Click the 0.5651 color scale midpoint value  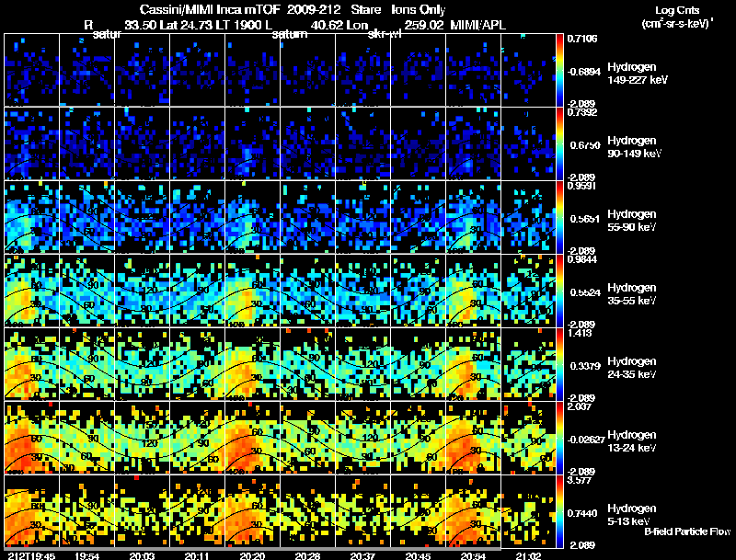(x=585, y=219)
